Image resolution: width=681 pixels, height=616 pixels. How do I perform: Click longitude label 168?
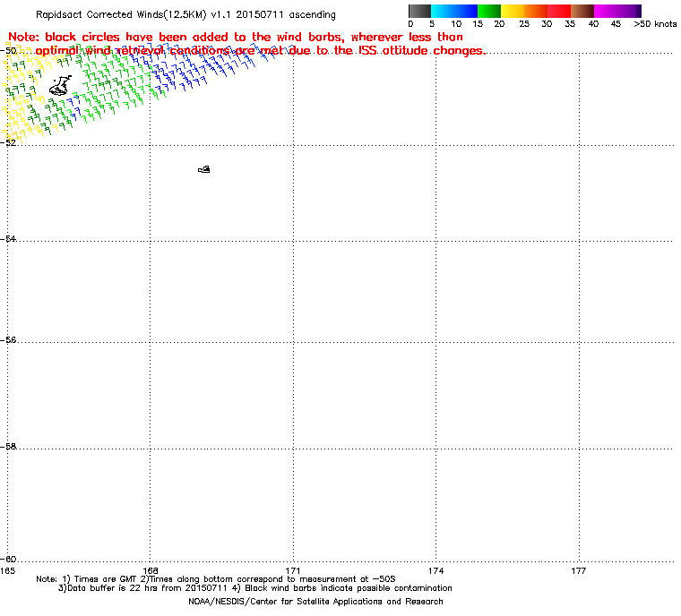tap(151, 570)
